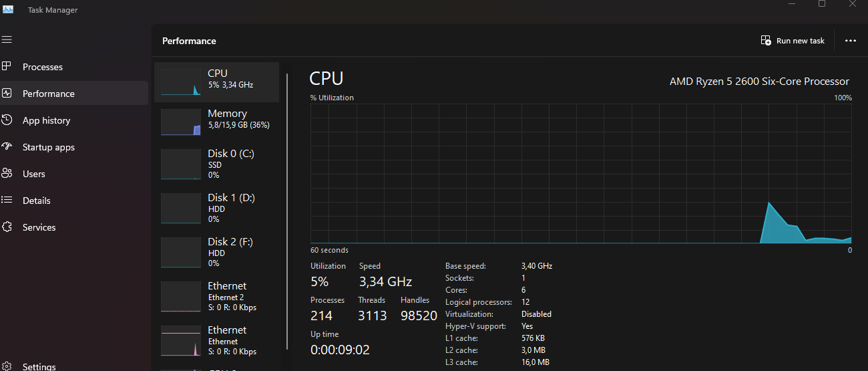Open Settings in the sidebar
The height and width of the screenshot is (371, 868).
pyautogui.click(x=39, y=366)
